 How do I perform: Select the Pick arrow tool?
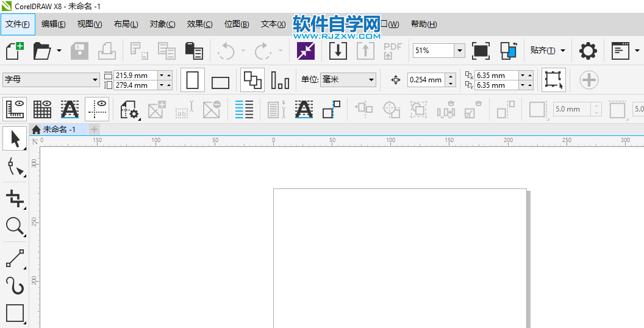pyautogui.click(x=15, y=138)
